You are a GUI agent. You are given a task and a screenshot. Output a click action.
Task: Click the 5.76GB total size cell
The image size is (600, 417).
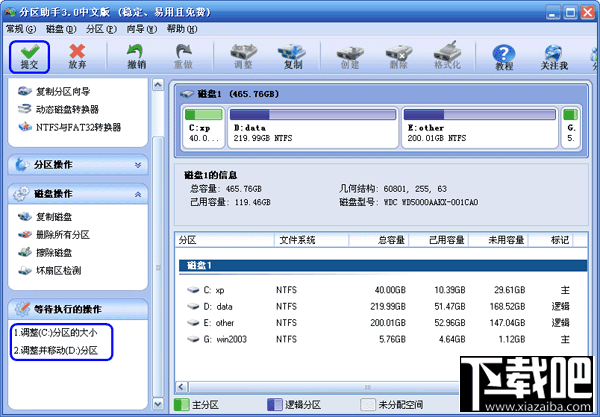tap(392, 339)
